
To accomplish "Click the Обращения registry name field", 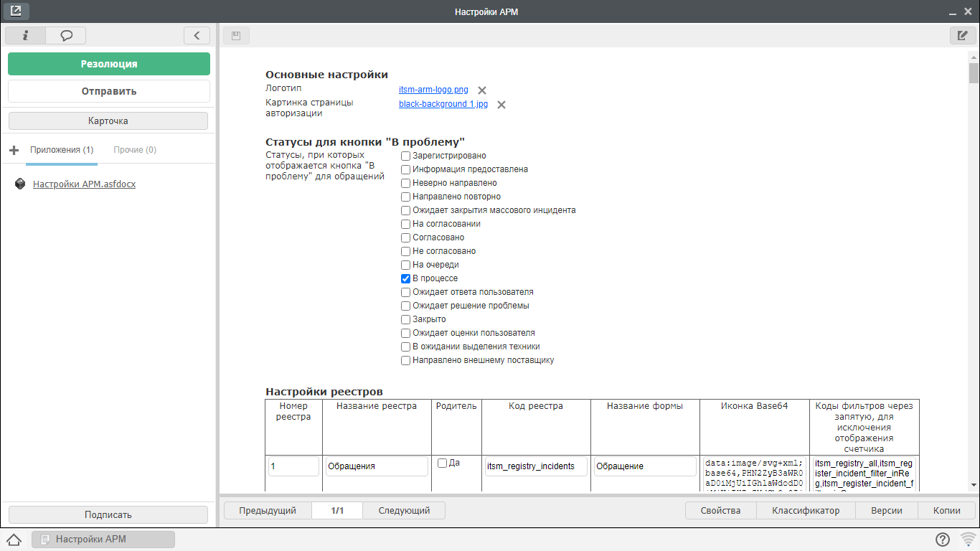I will (377, 466).
